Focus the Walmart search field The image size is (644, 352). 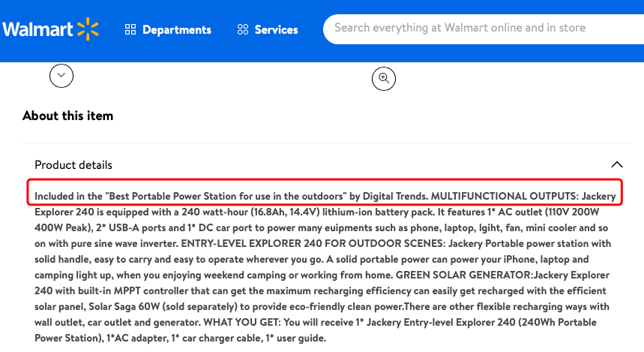(x=484, y=29)
